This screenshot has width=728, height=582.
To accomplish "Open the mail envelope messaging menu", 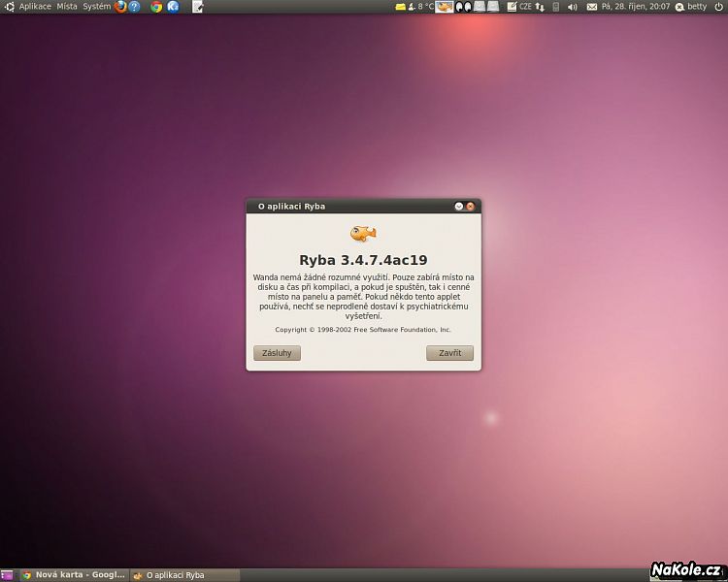I will [x=592, y=7].
